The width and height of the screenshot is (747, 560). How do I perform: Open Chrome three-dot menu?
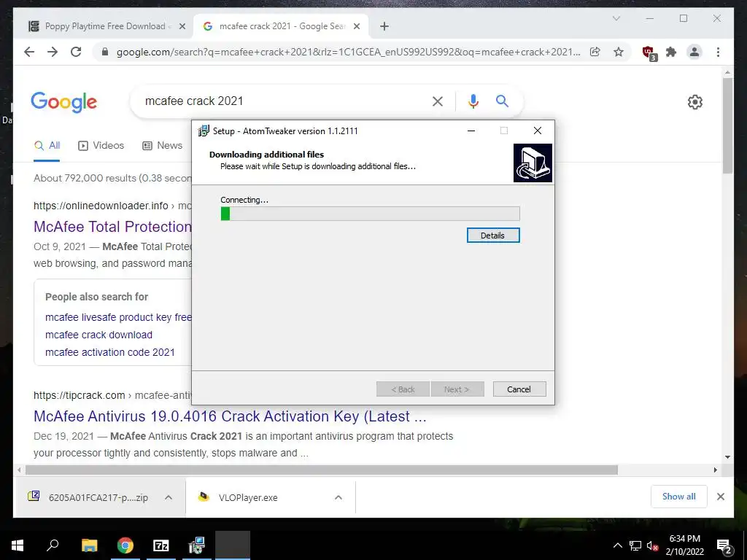(718, 52)
